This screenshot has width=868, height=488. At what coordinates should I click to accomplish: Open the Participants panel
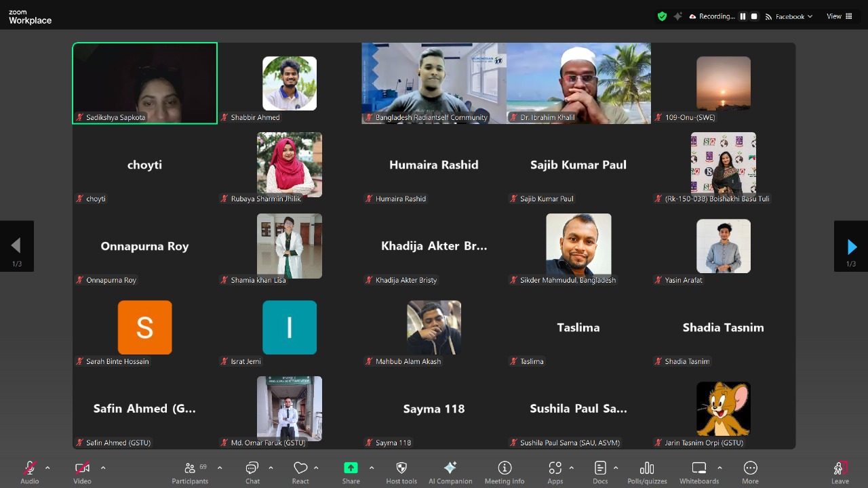190,472
